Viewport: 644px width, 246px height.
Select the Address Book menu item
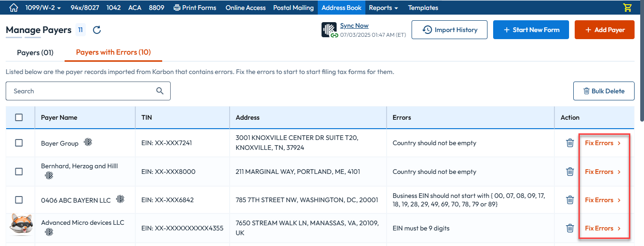tap(341, 8)
